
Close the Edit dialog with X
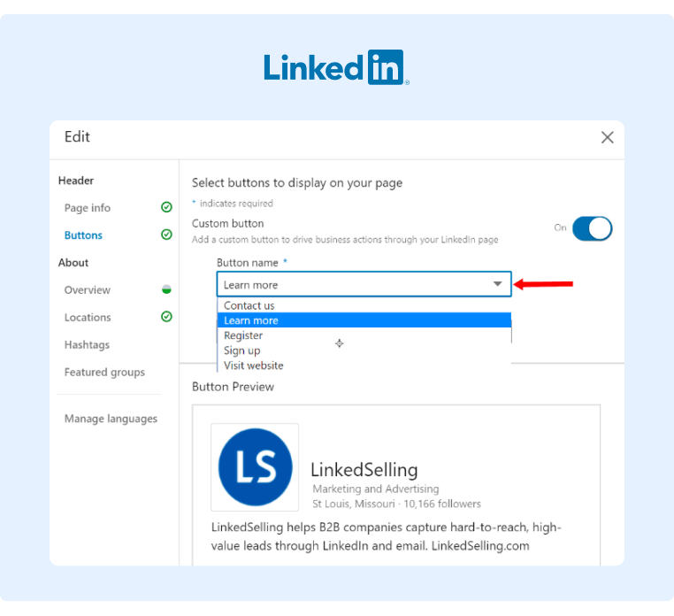tap(608, 137)
